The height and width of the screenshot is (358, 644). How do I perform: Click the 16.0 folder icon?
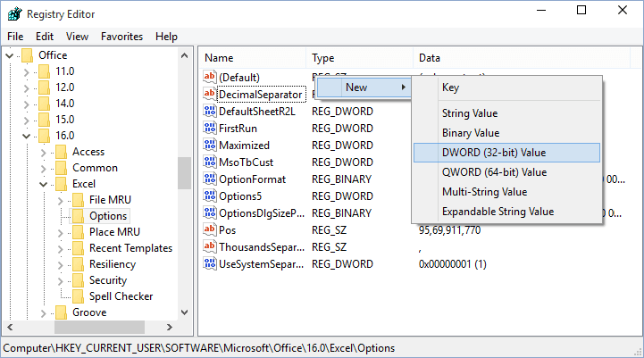click(44, 136)
